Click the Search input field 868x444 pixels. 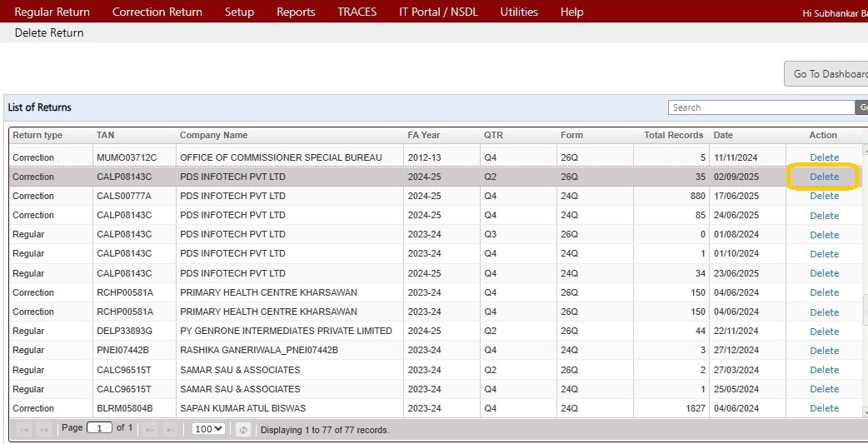[x=761, y=107]
